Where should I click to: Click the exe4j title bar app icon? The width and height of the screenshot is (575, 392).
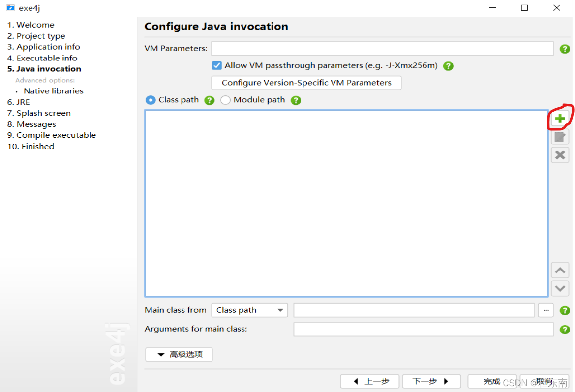click(10, 8)
